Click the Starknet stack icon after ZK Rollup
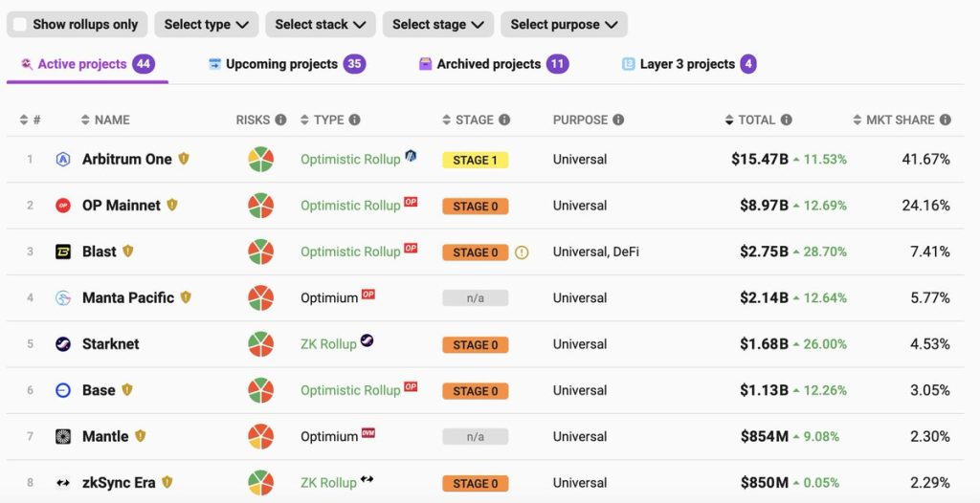 tap(367, 340)
